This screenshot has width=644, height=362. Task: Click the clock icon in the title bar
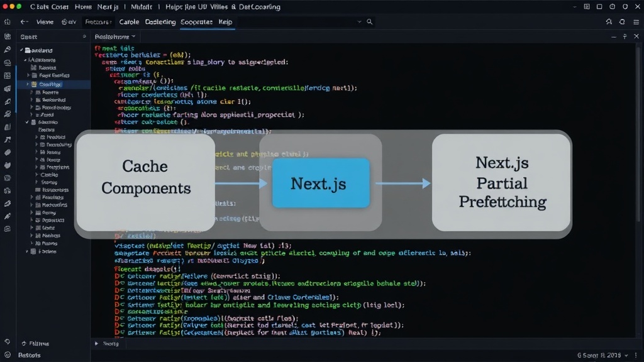tap(613, 6)
